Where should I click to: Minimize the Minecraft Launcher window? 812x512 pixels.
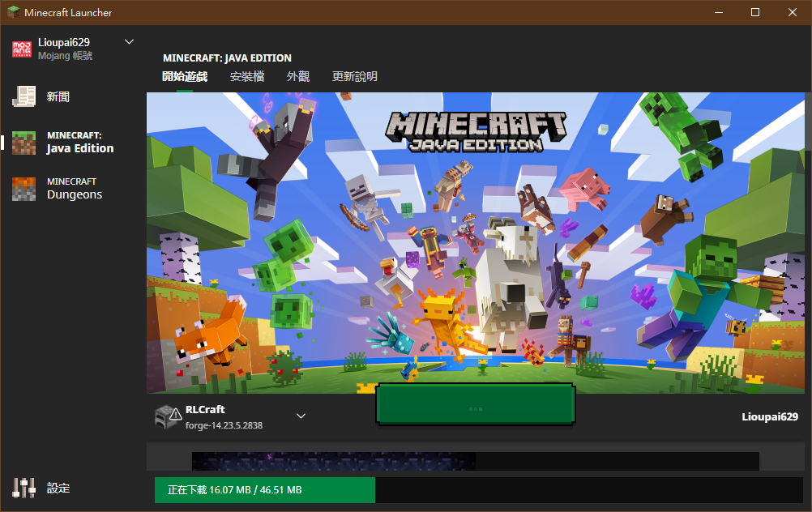[x=719, y=12]
